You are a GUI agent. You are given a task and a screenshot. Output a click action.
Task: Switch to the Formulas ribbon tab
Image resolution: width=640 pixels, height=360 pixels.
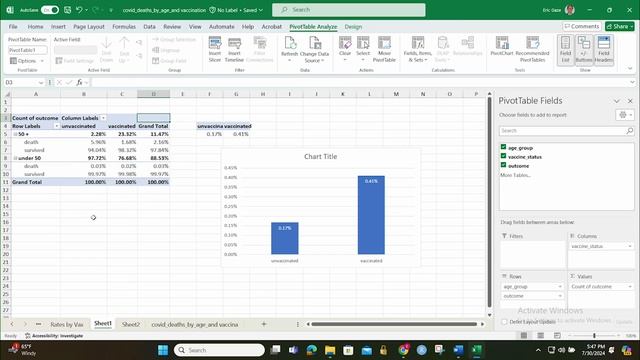click(x=124, y=27)
